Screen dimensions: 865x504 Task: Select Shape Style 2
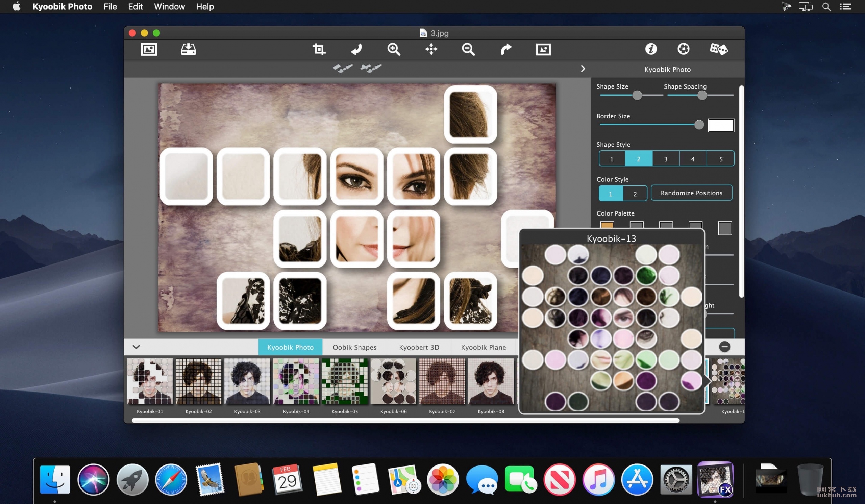tap(639, 158)
